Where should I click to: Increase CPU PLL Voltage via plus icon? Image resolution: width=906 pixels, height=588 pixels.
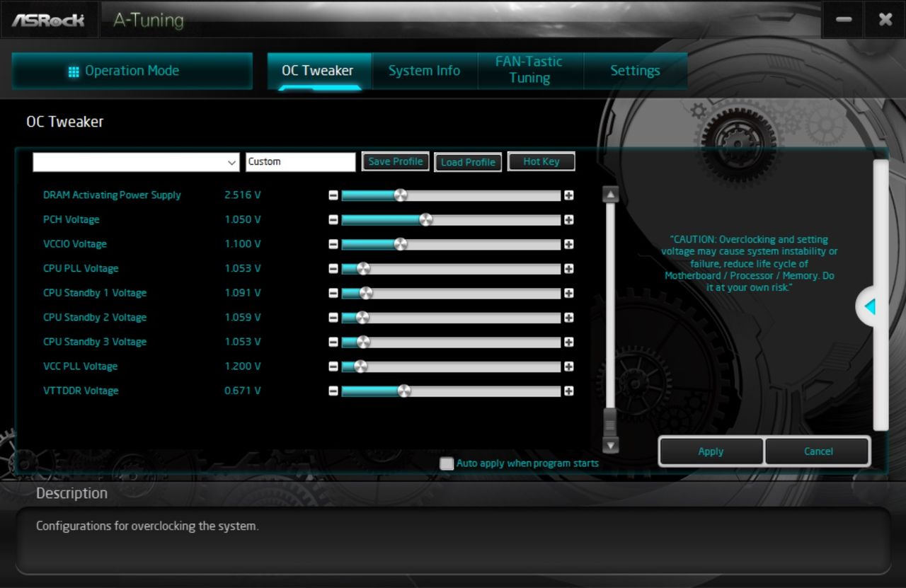[568, 269]
